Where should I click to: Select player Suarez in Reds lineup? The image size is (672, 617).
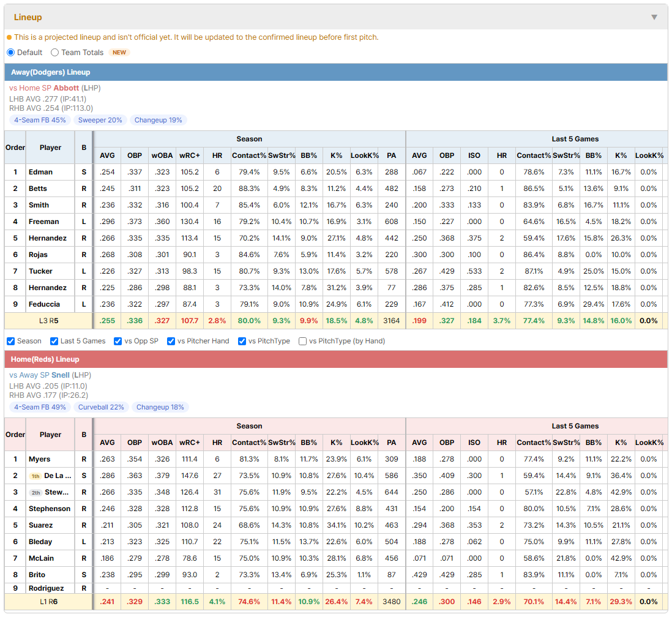click(41, 525)
